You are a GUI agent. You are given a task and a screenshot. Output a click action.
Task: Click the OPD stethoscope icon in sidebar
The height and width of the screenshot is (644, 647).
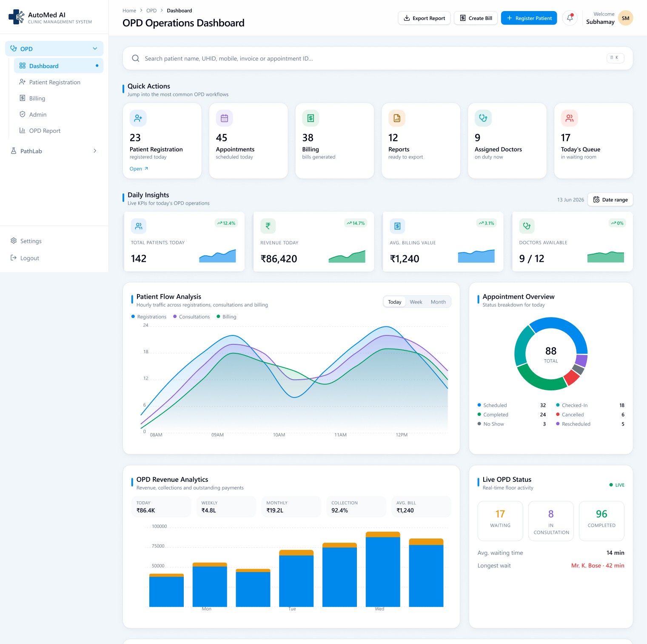[14, 49]
